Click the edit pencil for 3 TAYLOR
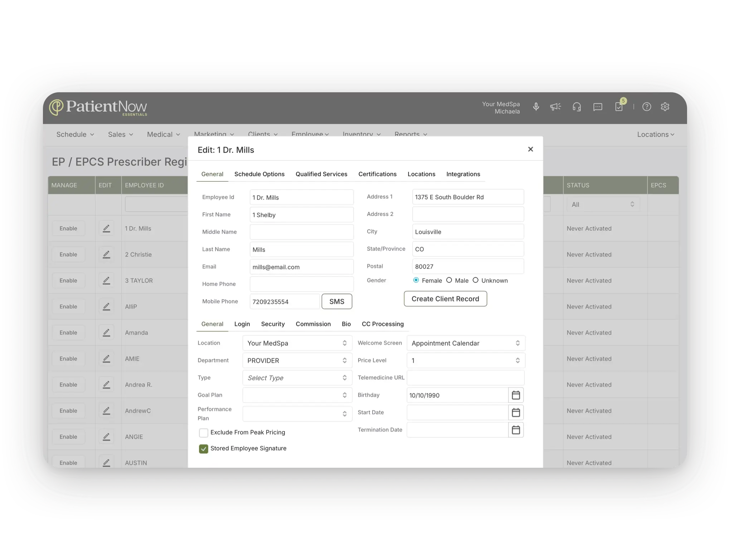 (x=106, y=280)
